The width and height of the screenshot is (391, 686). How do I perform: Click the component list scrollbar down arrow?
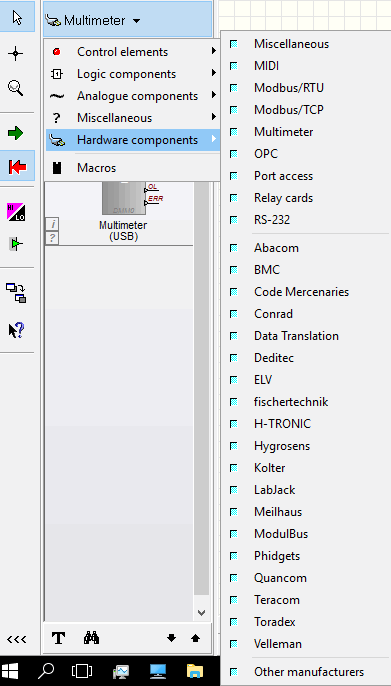(x=201, y=612)
